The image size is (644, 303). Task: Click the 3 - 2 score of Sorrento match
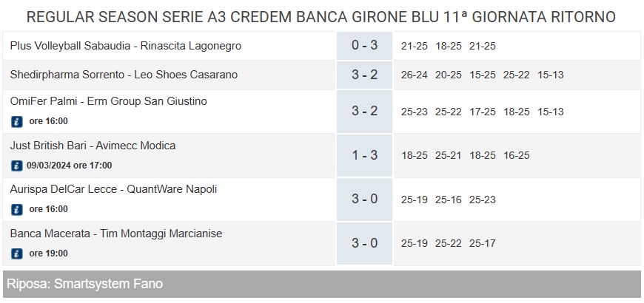pyautogui.click(x=364, y=75)
